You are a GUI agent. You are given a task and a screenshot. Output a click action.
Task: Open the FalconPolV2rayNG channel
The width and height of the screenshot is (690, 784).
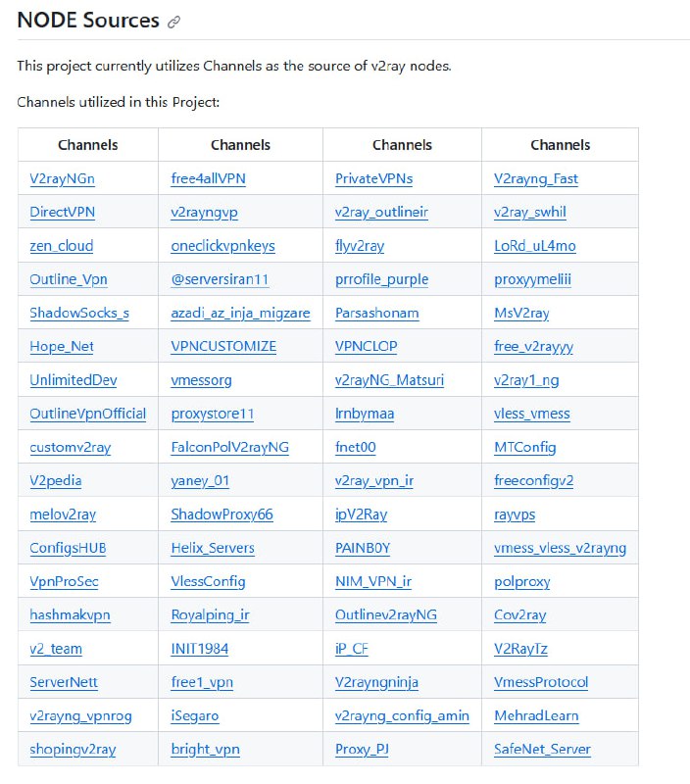[229, 447]
